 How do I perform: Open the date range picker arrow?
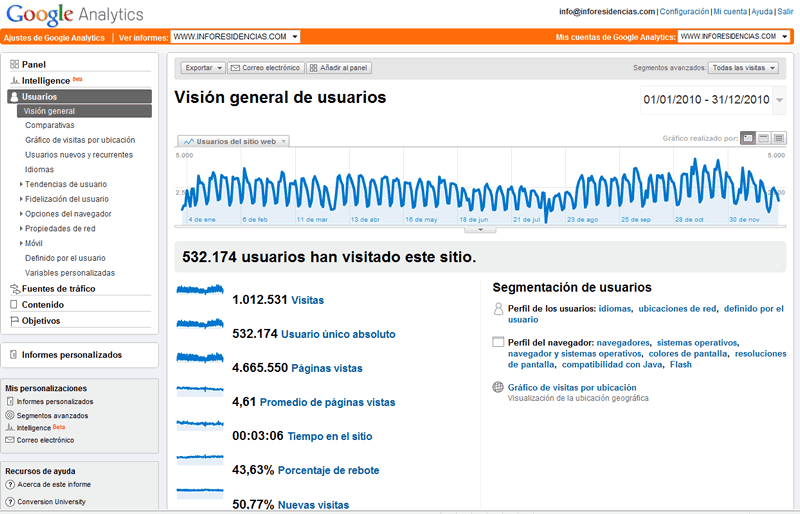coord(779,100)
